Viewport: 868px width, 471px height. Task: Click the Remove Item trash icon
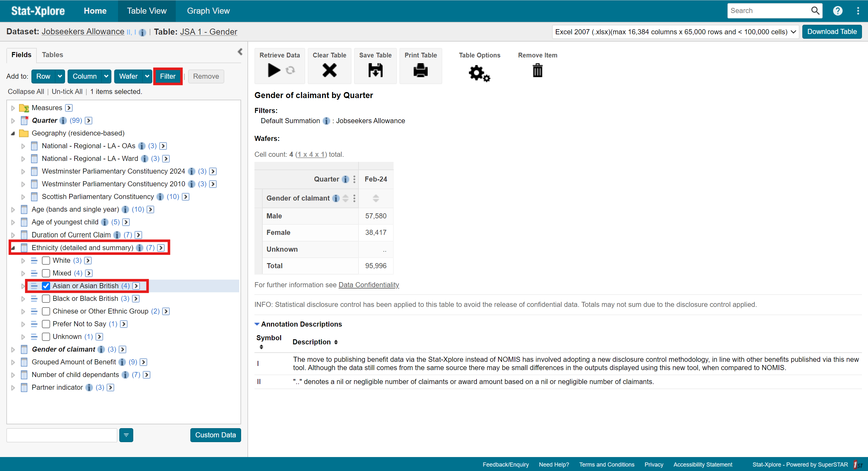point(537,70)
